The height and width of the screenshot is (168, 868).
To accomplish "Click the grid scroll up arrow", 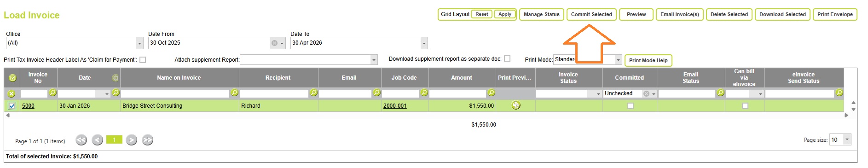I will [x=853, y=103].
